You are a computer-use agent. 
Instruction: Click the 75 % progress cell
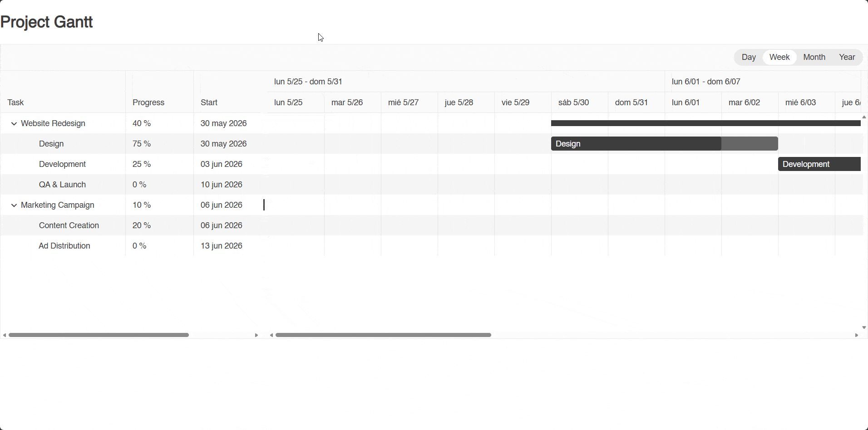159,144
